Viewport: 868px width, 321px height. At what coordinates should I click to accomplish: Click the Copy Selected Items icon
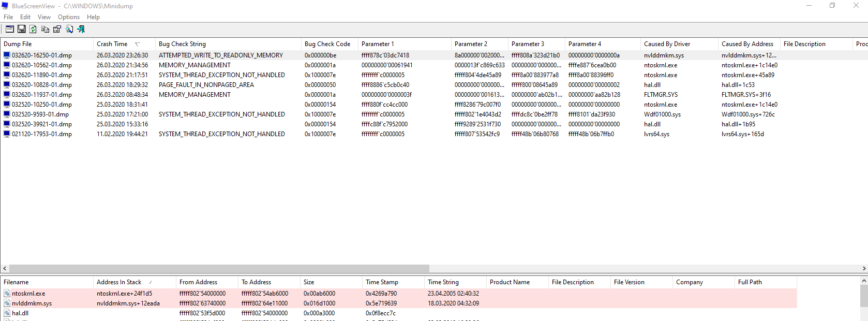[45, 30]
